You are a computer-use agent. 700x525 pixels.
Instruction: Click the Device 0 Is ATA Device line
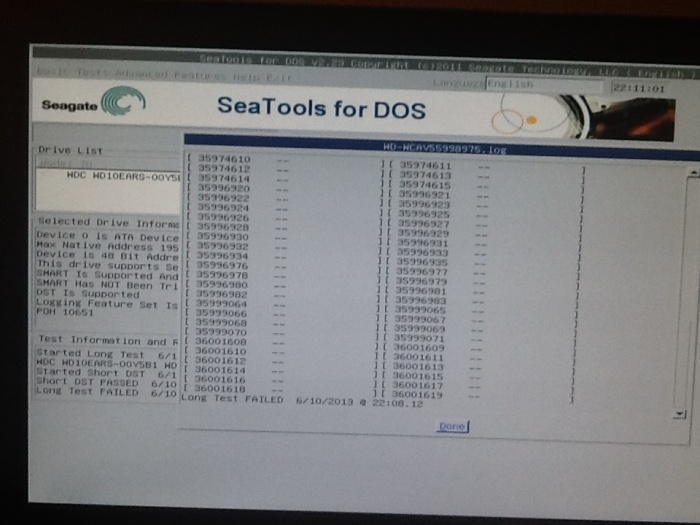(108, 236)
